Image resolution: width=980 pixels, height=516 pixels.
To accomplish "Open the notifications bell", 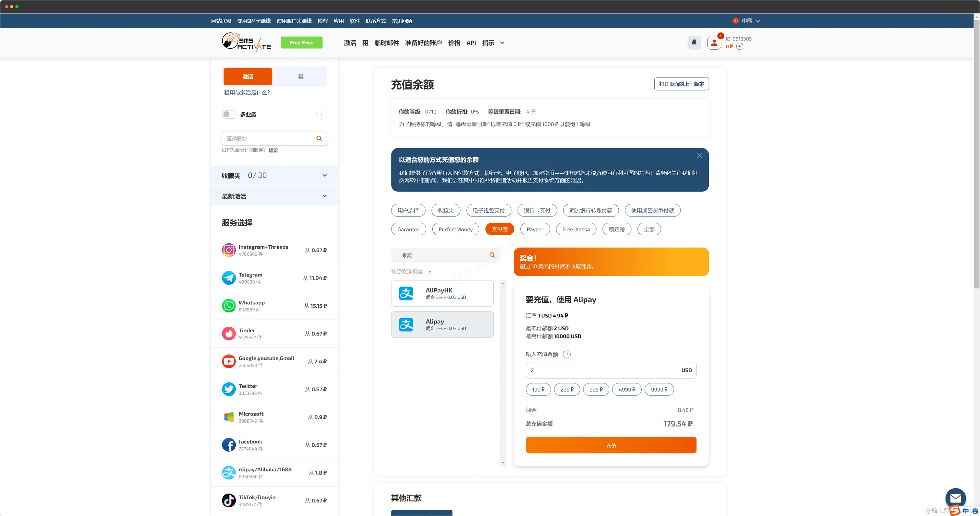I will [x=694, y=42].
